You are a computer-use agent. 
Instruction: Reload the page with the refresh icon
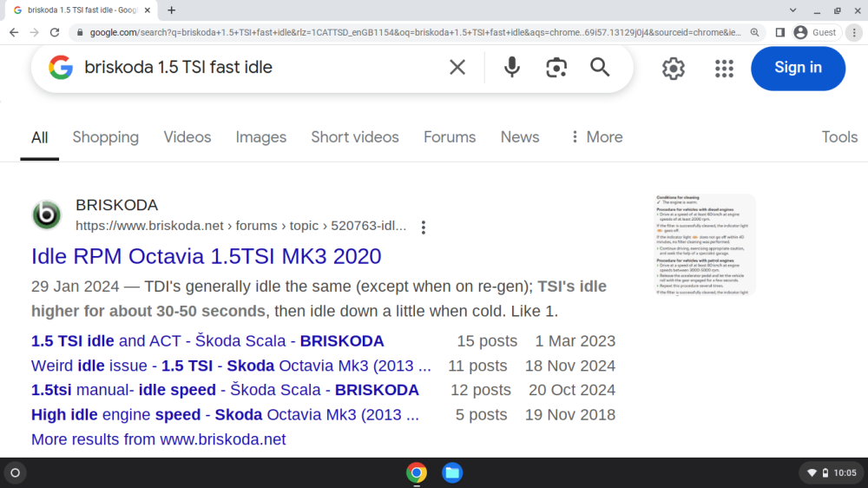tap(54, 33)
